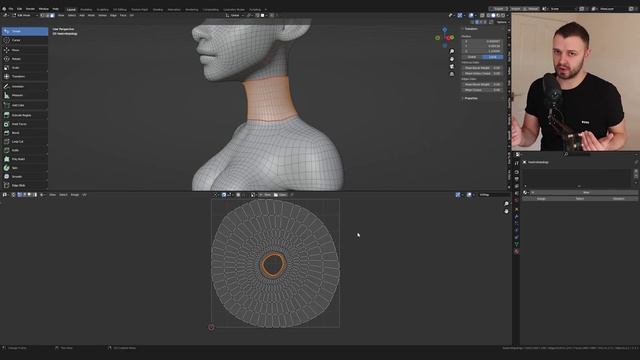Select the Select Box tool

(x=24, y=31)
